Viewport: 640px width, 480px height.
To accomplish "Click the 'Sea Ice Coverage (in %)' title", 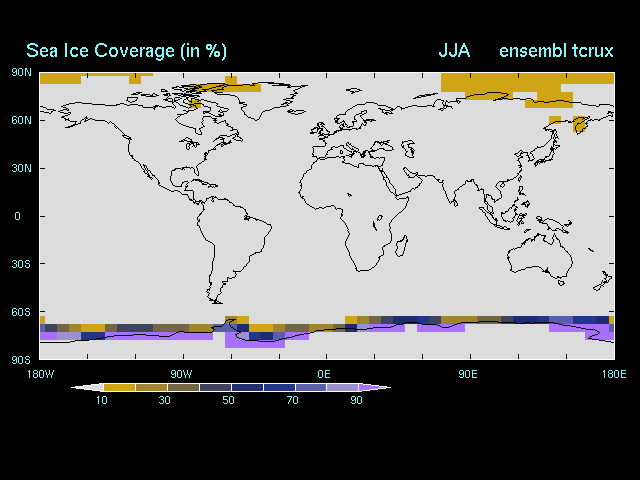I will click(126, 51).
